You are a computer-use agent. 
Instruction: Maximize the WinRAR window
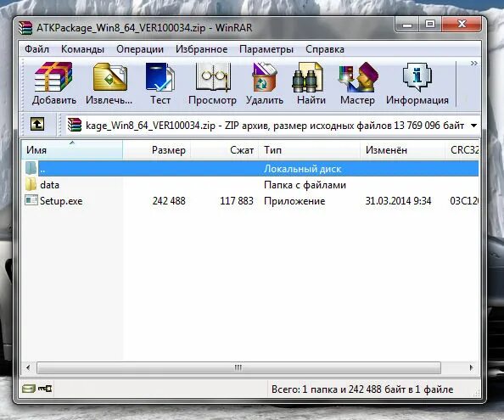[x=430, y=24]
